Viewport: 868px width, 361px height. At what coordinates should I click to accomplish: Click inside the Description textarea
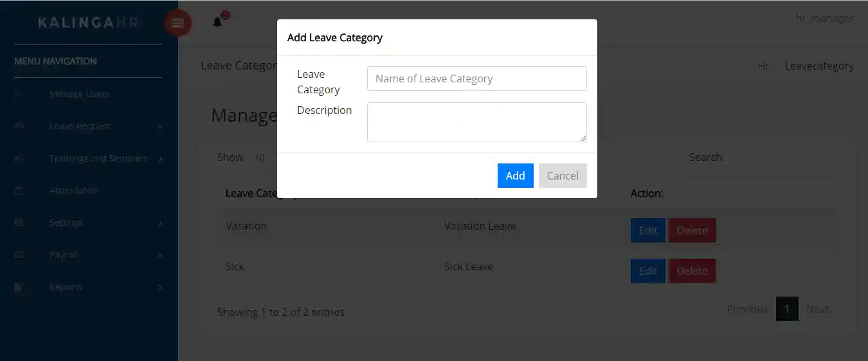(x=477, y=122)
